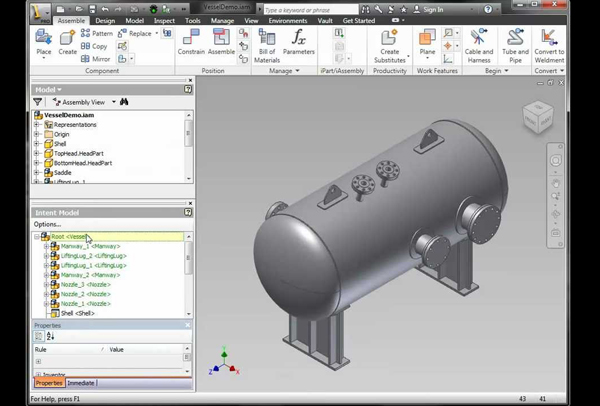This screenshot has width=600, height=406.
Task: Expand the Saddle node in model tree
Action: coord(37,173)
